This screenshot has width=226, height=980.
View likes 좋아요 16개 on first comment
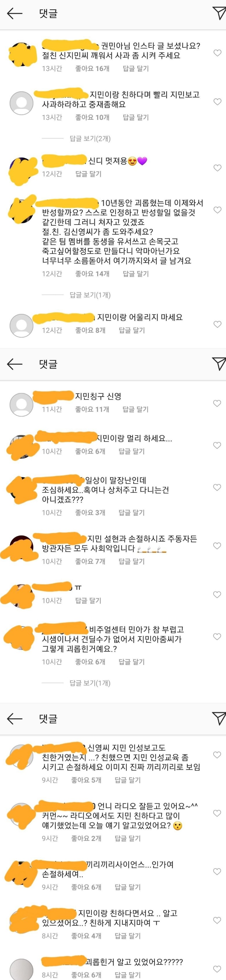point(92,68)
